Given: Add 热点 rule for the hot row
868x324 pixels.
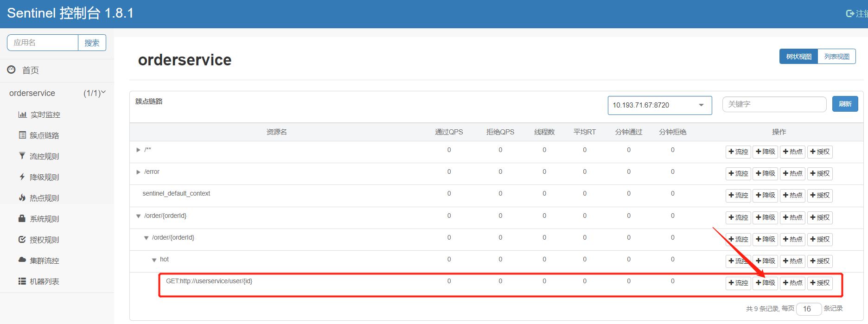Looking at the screenshot, I should coord(793,261).
